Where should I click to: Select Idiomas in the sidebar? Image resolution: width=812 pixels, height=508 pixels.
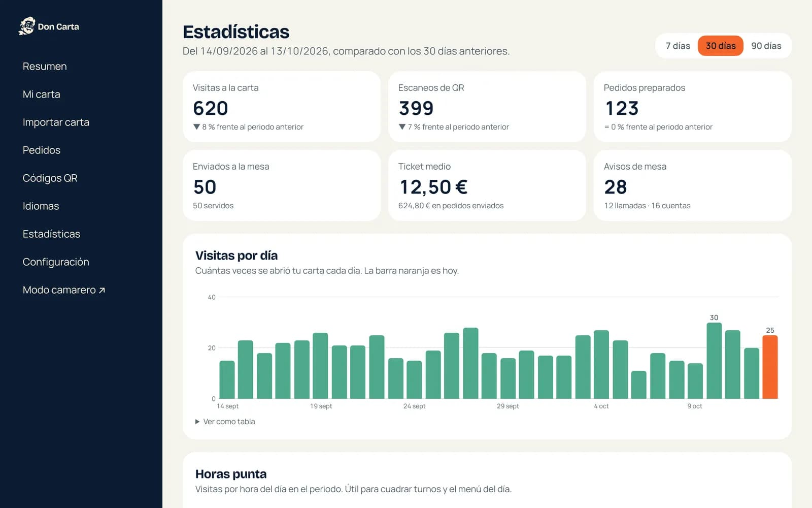pyautogui.click(x=41, y=206)
